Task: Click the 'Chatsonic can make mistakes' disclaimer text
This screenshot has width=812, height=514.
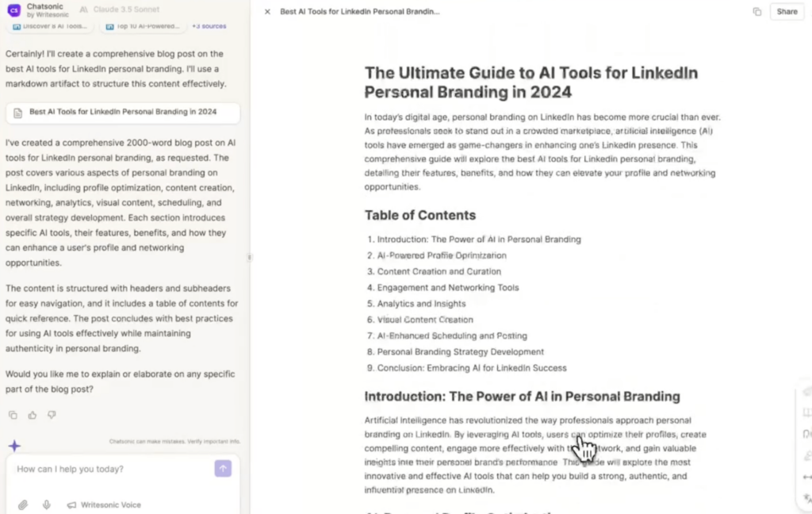Action: click(174, 442)
